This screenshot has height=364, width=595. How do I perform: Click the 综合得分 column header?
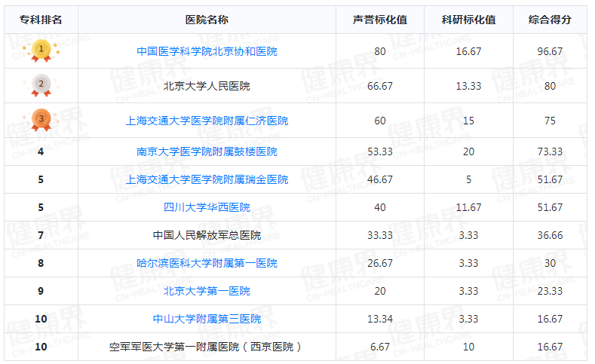(x=550, y=20)
